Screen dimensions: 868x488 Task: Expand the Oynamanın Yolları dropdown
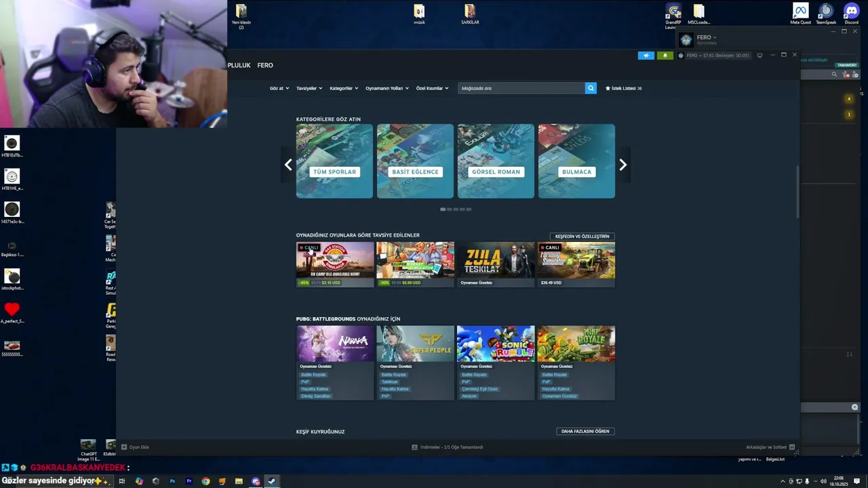pyautogui.click(x=387, y=88)
